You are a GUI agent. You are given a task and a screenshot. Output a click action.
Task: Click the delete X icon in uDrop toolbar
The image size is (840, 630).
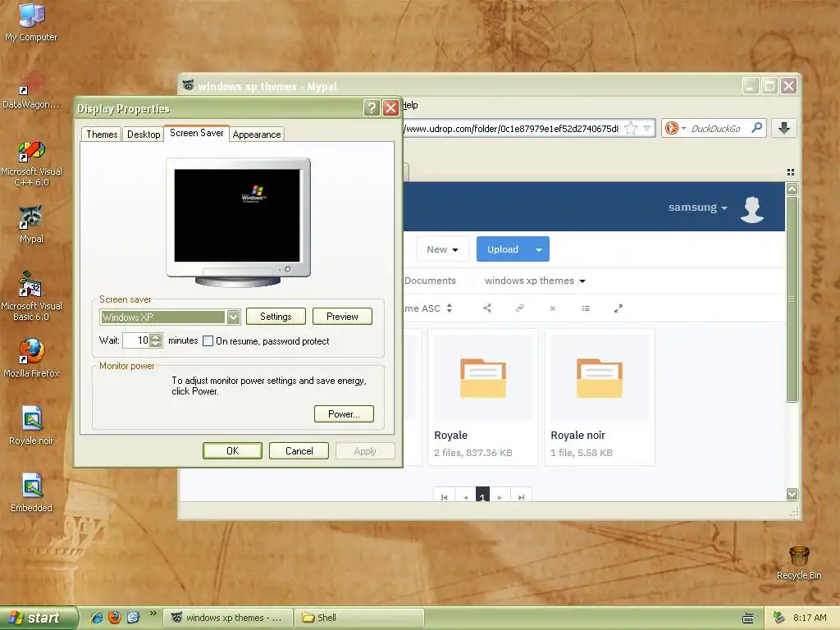553,308
